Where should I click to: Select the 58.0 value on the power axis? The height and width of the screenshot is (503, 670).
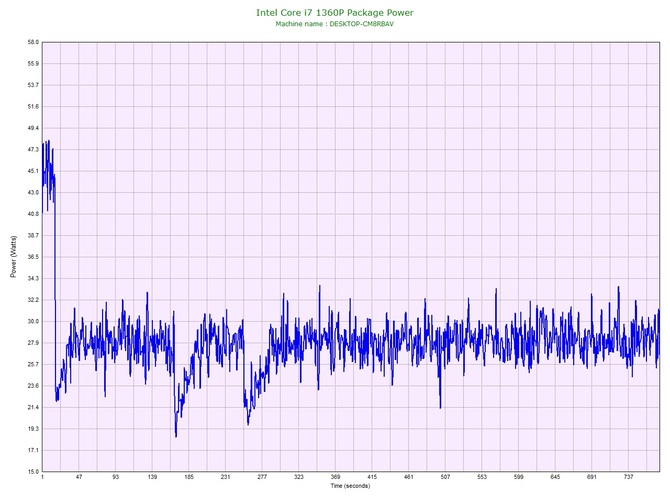pos(32,42)
